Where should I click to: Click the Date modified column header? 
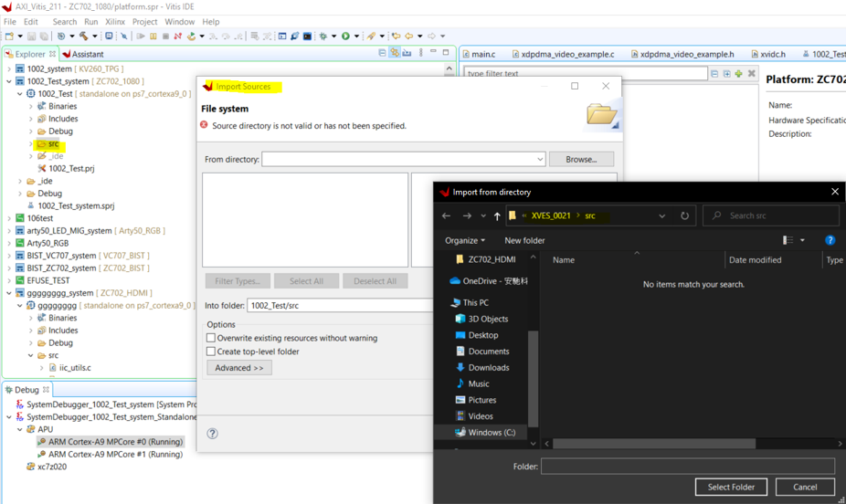(756, 260)
